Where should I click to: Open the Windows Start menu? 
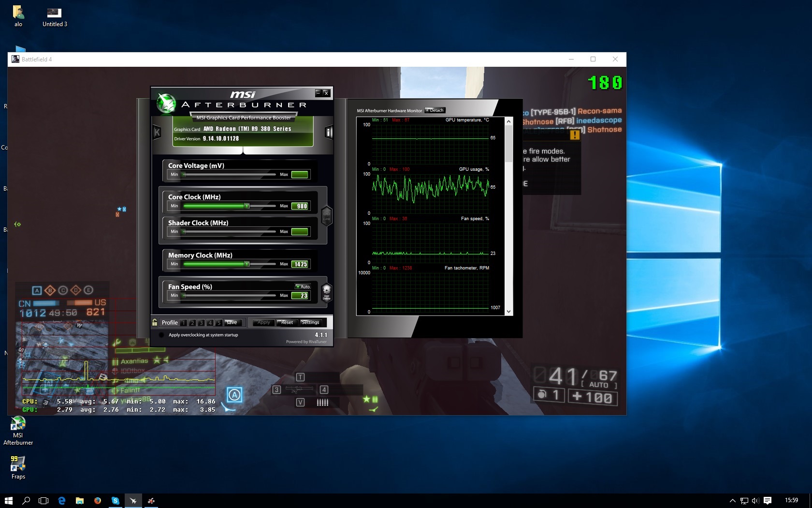click(x=8, y=501)
